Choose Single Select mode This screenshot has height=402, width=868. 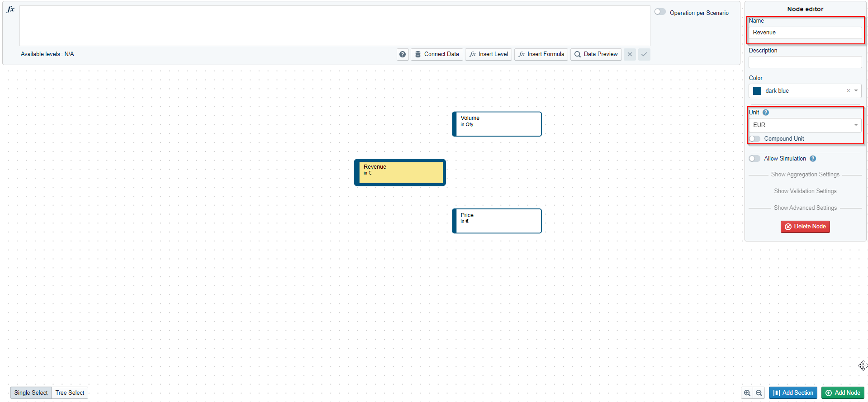[x=31, y=393]
